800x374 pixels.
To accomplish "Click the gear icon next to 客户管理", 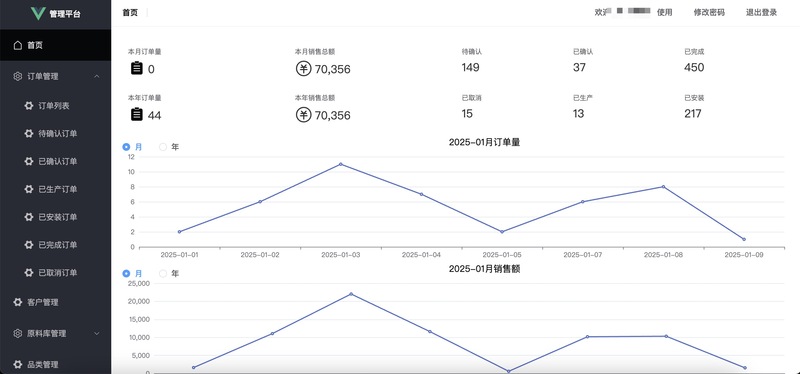I will 18,302.
